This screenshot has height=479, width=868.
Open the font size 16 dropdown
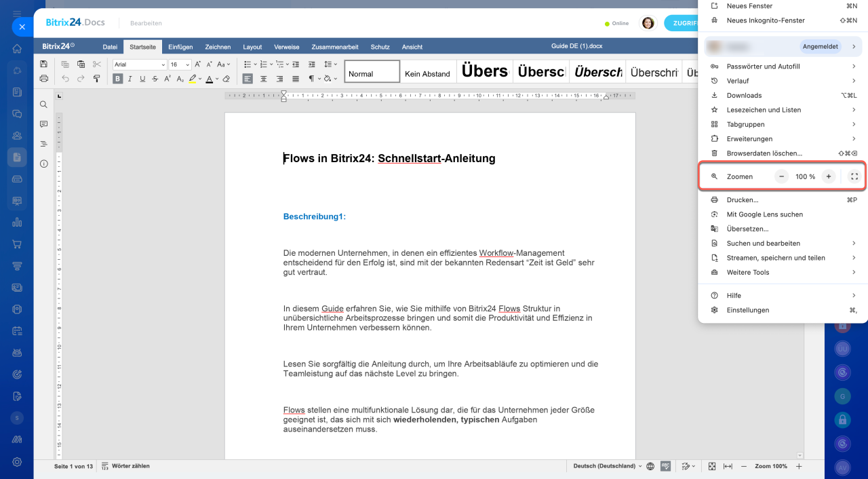(189, 64)
